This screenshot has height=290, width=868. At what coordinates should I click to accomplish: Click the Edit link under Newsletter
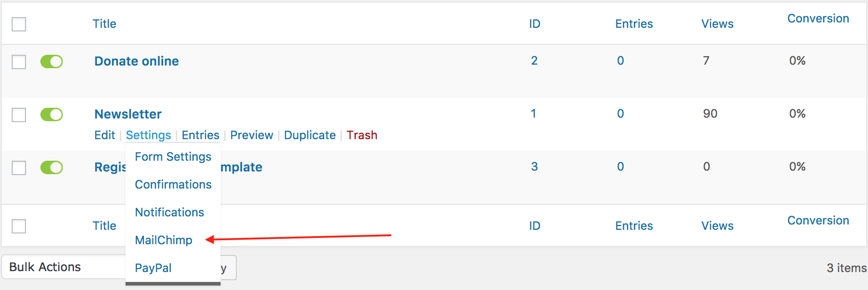(x=104, y=135)
